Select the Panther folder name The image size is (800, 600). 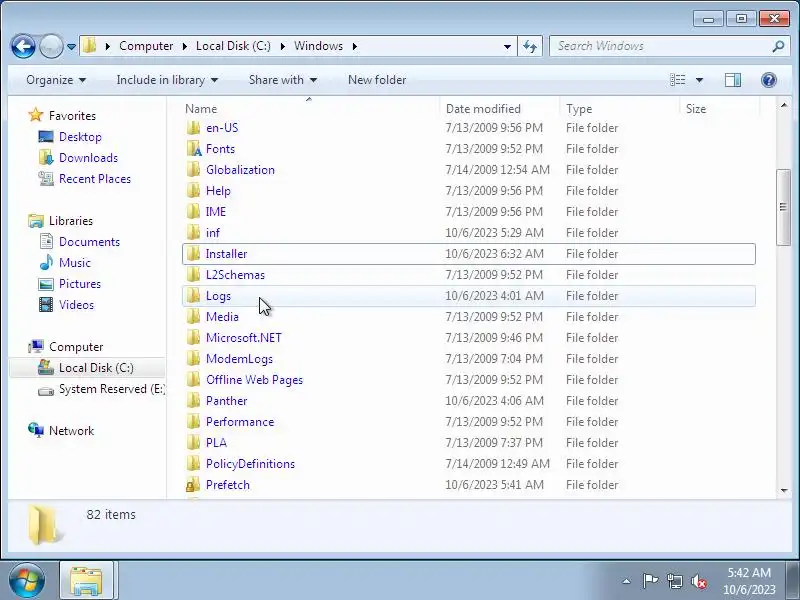click(x=227, y=401)
